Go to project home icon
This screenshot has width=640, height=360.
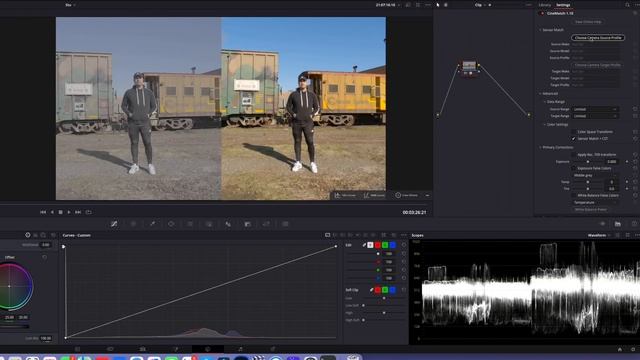[620, 349]
